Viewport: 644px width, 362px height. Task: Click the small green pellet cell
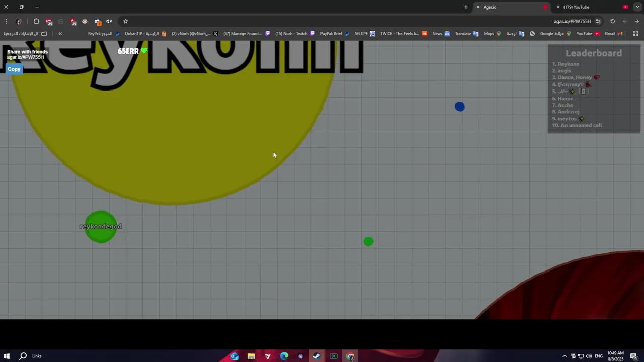(369, 242)
